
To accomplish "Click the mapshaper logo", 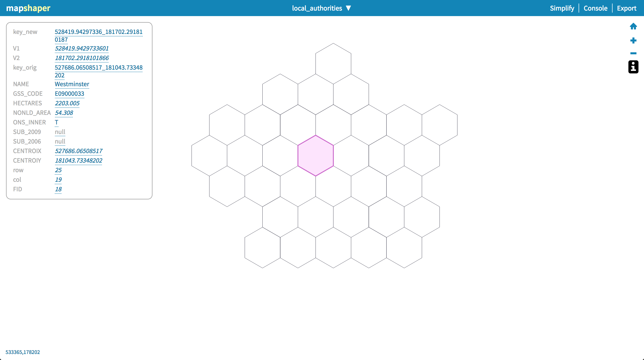I will (28, 8).
